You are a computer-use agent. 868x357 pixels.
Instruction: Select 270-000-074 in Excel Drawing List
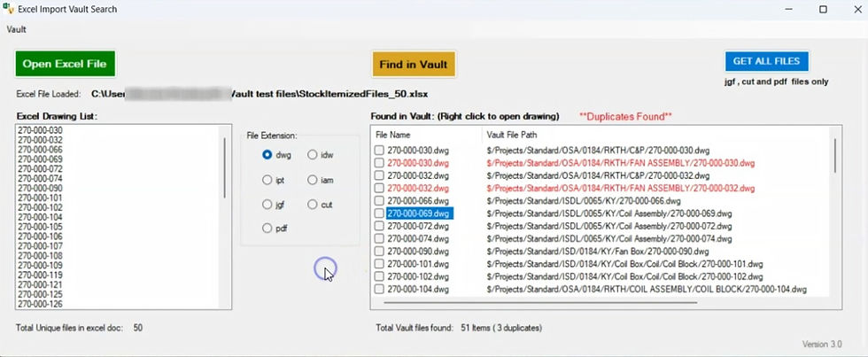40,179
